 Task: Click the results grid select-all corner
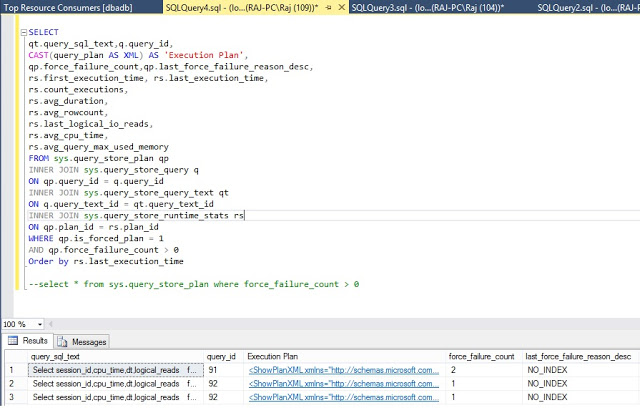pyautogui.click(x=12, y=356)
